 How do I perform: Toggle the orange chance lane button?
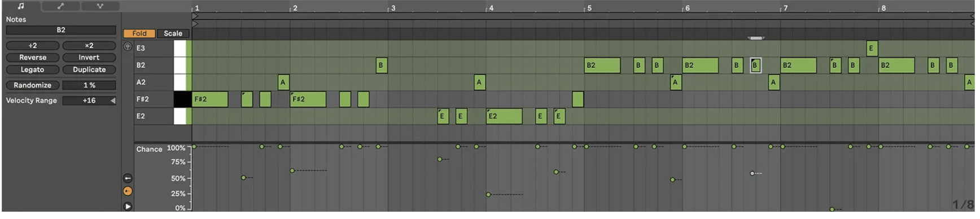coord(128,191)
